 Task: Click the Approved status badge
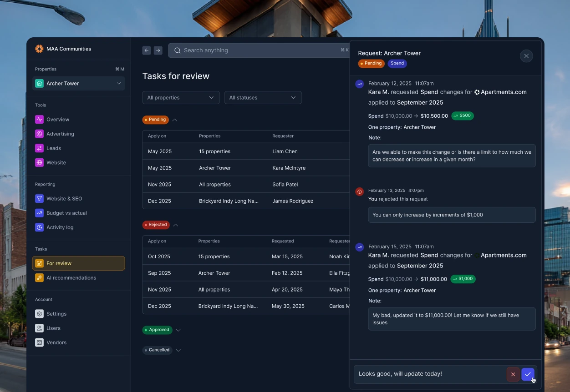[x=158, y=330]
